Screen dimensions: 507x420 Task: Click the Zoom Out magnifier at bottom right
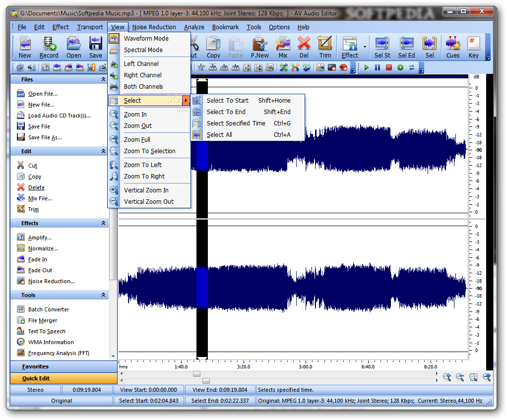[x=460, y=377]
